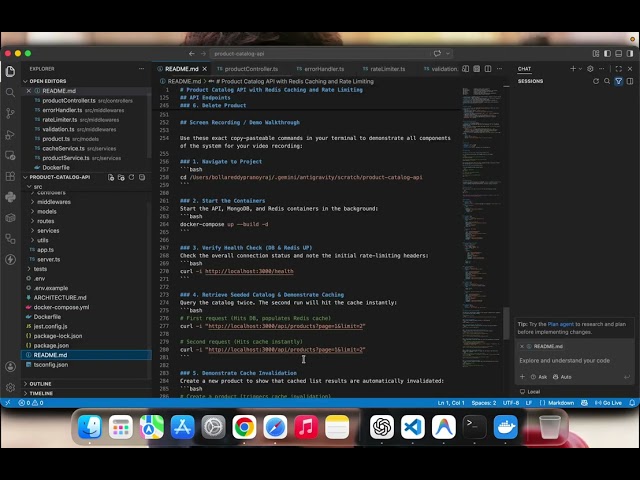640x480 pixels.
Task: Refresh the Explorer file tree
Action: [x=131, y=177]
